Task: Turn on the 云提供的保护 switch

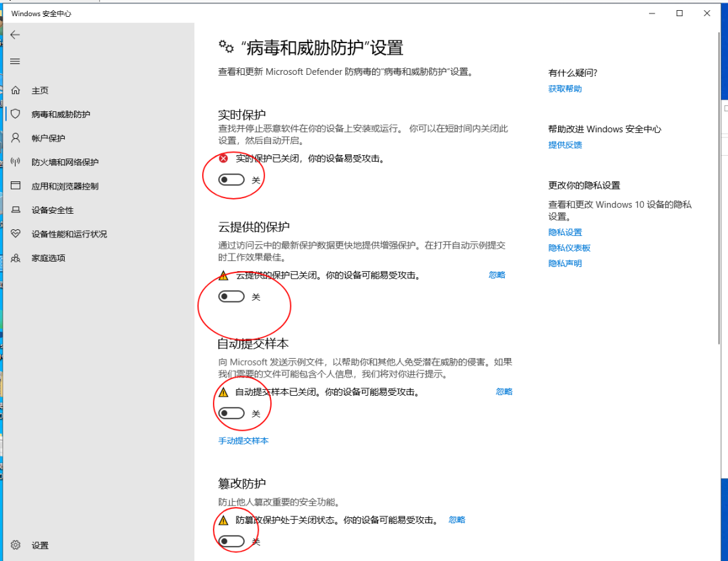Action: point(232,296)
